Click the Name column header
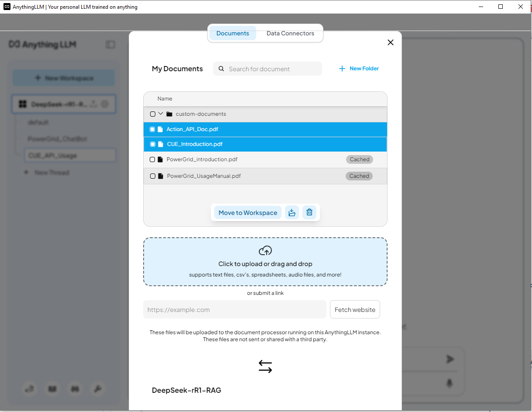This screenshot has height=412, width=532. (165, 99)
